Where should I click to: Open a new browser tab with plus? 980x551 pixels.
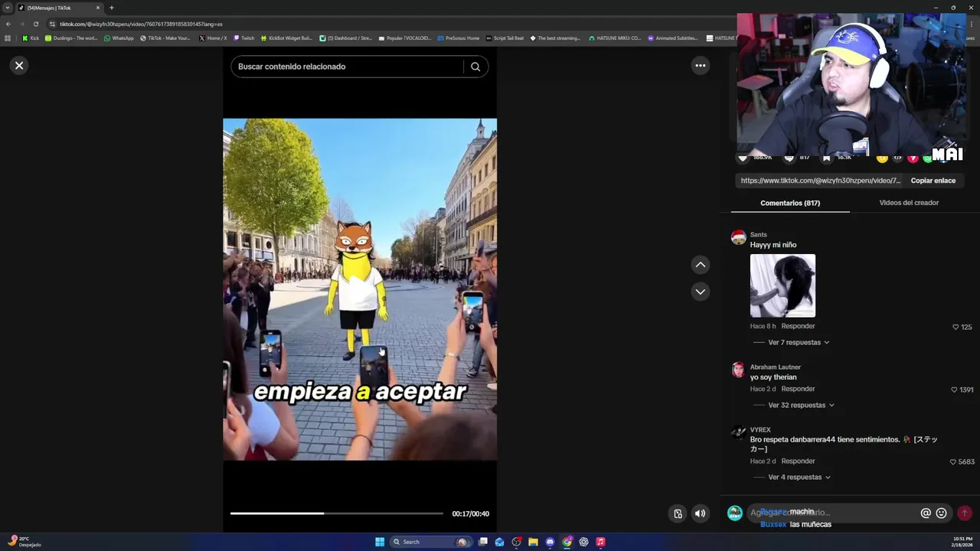tap(112, 8)
